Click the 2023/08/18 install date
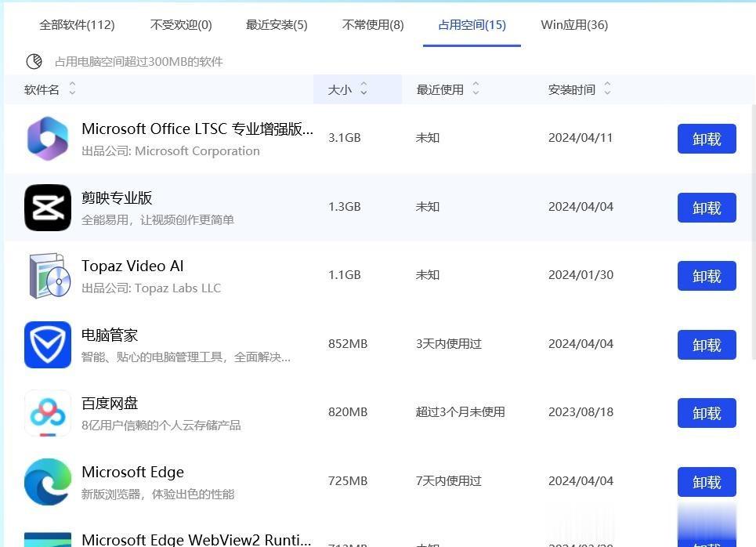 pyautogui.click(x=581, y=411)
